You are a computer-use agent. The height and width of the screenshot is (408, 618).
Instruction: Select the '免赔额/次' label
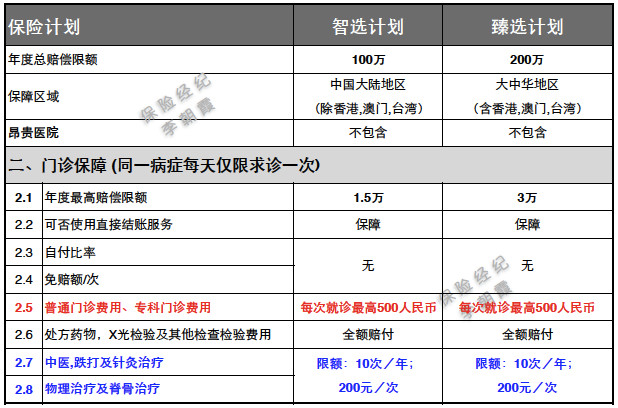72,279
